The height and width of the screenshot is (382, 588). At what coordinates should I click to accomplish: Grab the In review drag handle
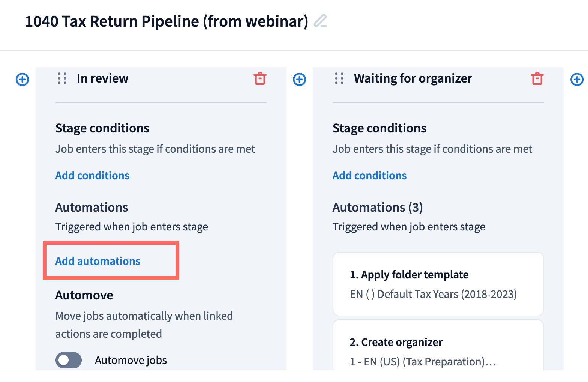(62, 78)
